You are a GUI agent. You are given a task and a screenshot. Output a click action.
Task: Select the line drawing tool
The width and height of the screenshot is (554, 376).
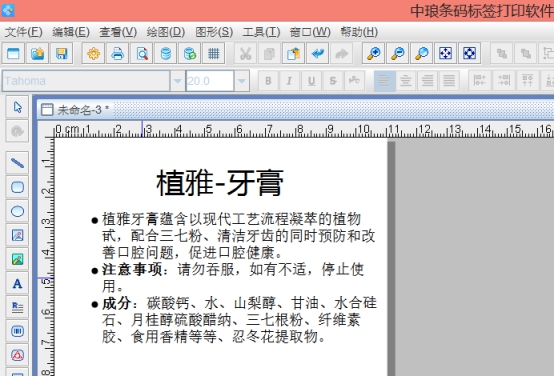click(17, 163)
